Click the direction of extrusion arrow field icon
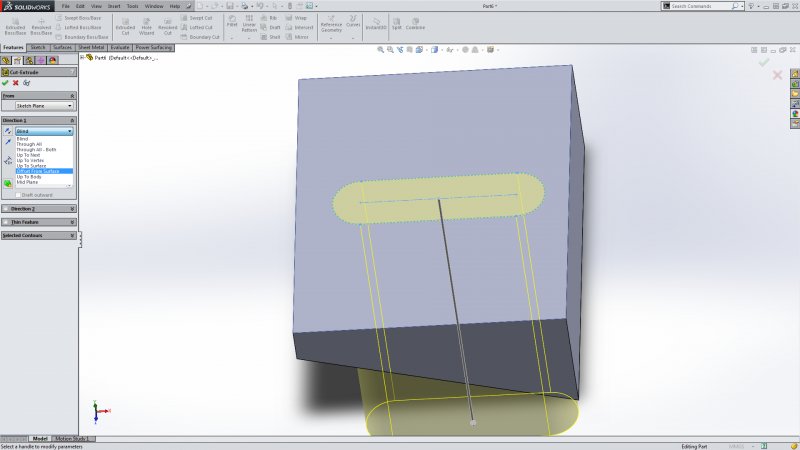Viewport: 800px width, 450px height. (8, 142)
